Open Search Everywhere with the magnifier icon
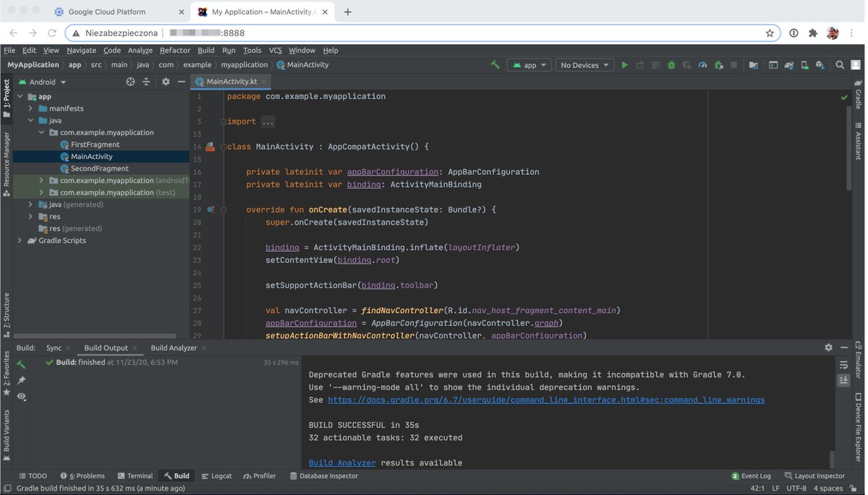868x495 pixels. point(840,64)
